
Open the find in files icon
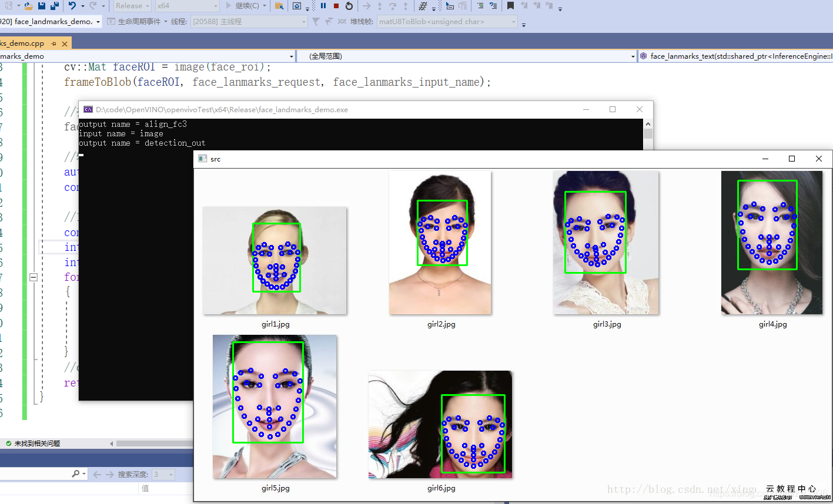pos(279,6)
